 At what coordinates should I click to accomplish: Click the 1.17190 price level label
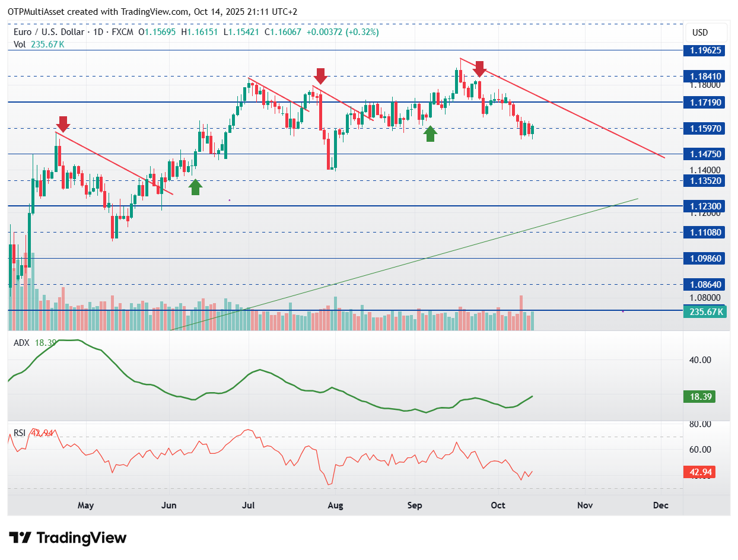tap(705, 102)
